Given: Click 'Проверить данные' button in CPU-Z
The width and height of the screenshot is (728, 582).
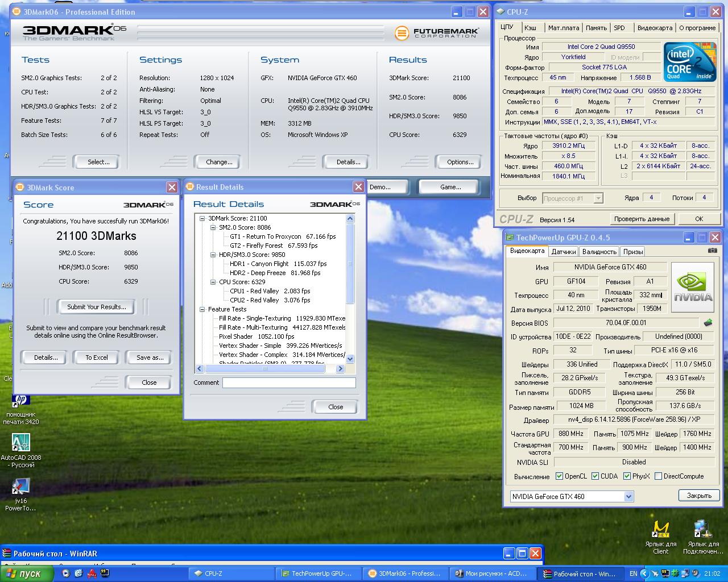Looking at the screenshot, I should pyautogui.click(x=642, y=219).
